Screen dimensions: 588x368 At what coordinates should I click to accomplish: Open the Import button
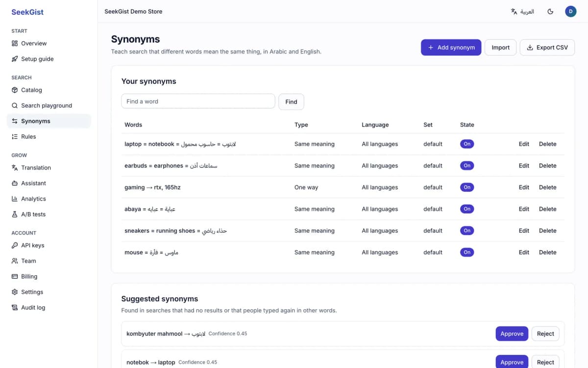coord(500,48)
